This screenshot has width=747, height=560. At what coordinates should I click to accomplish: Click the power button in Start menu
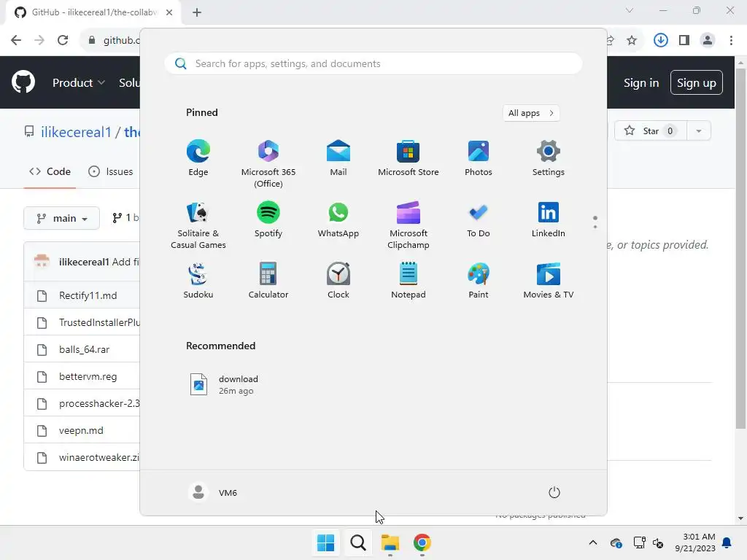[x=554, y=492]
